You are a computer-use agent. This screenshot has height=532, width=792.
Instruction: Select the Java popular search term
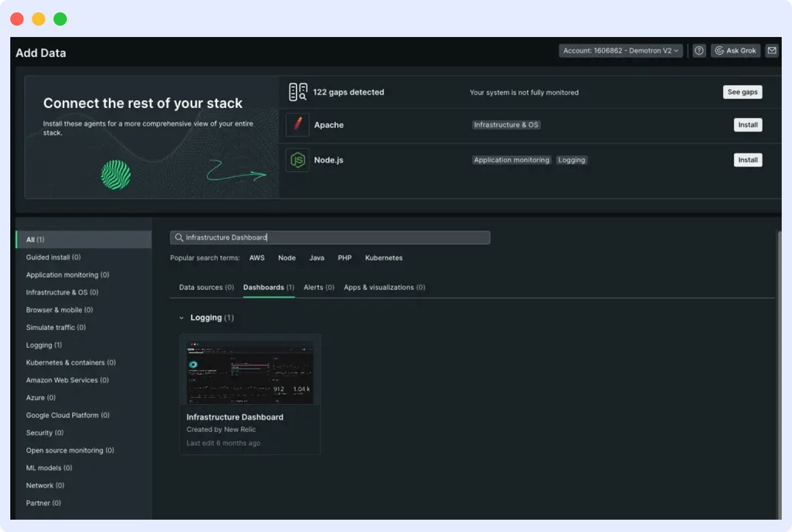coord(317,258)
